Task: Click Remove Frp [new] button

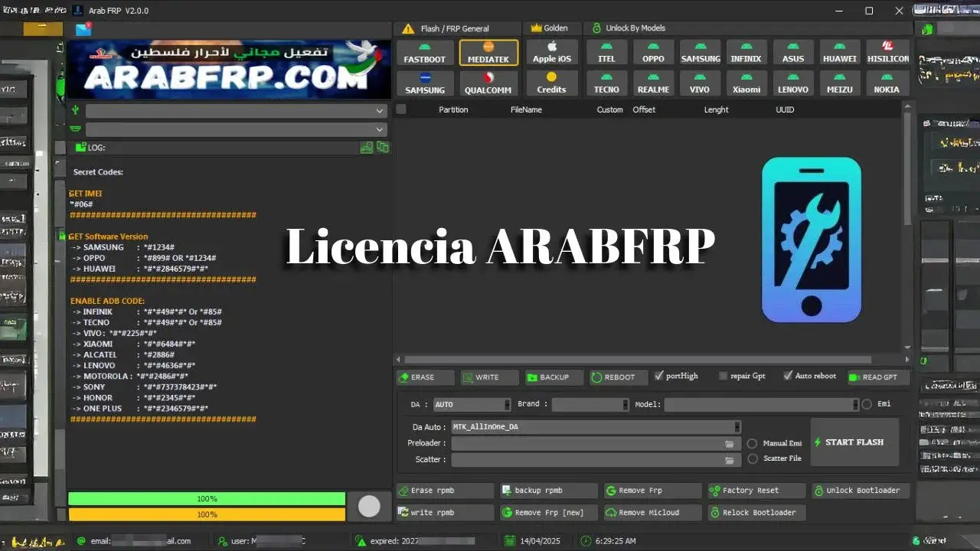Action: pos(549,513)
